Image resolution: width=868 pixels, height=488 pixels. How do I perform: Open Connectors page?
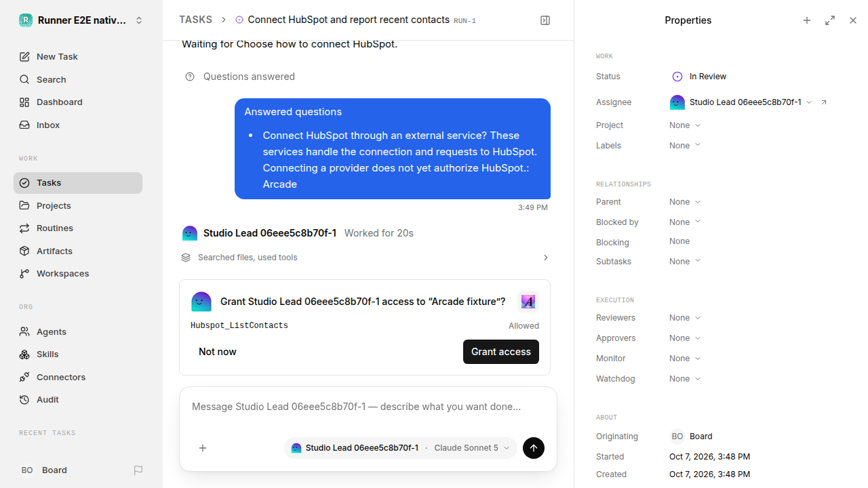point(78,377)
